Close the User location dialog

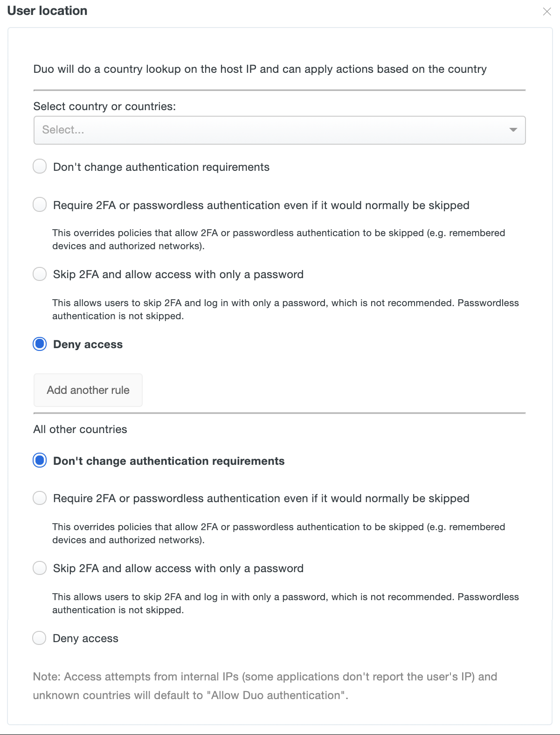[546, 12]
